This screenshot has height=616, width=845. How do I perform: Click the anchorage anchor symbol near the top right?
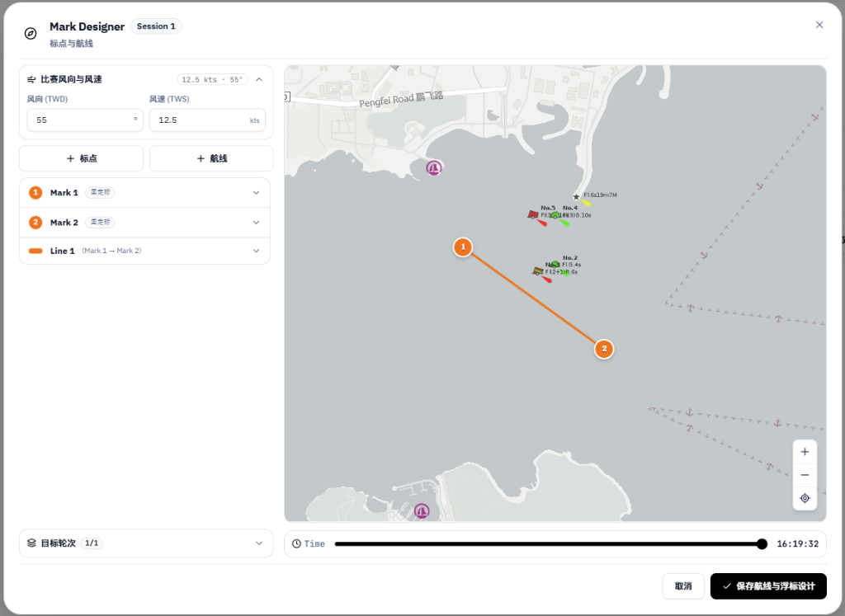(814, 116)
